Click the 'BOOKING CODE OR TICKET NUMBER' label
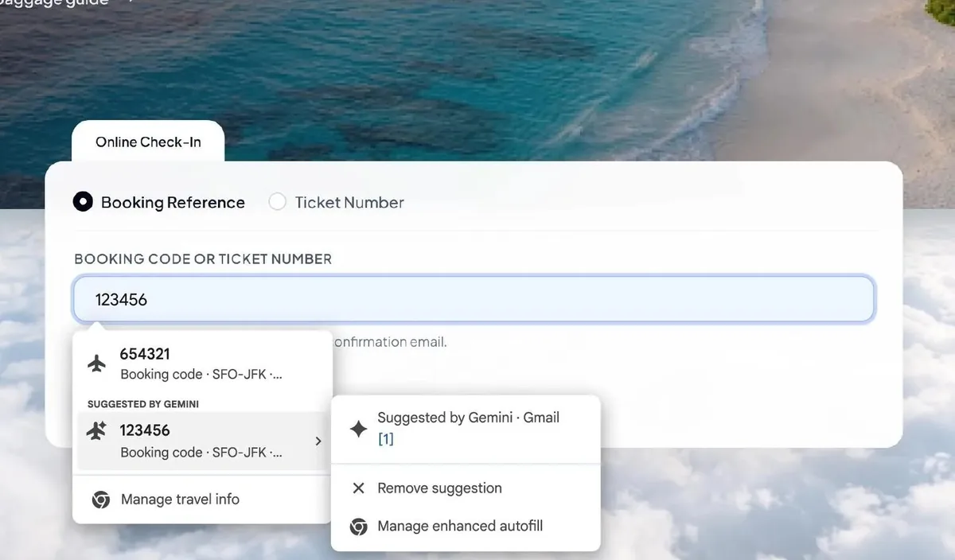Image resolution: width=955 pixels, height=560 pixels. coord(203,259)
